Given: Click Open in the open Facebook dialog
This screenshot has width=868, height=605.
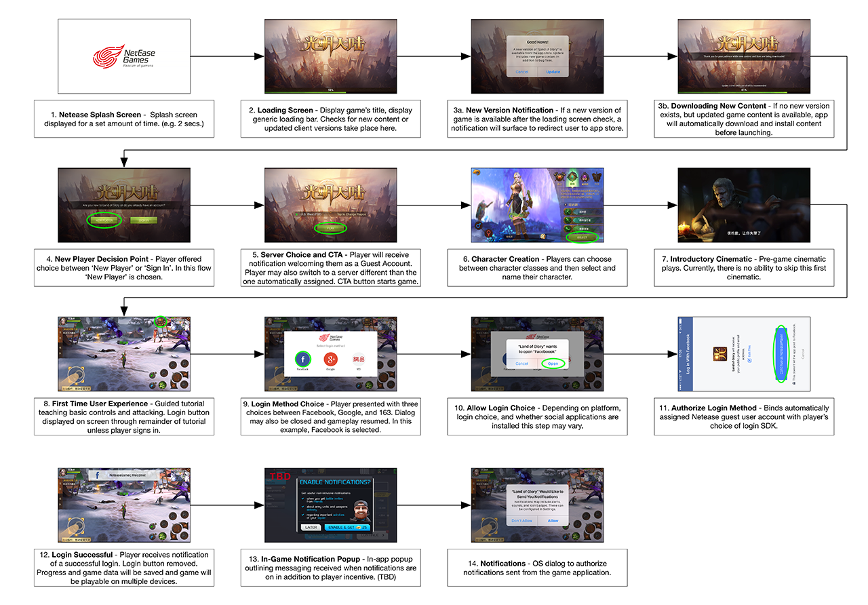Looking at the screenshot, I should coord(553,363).
